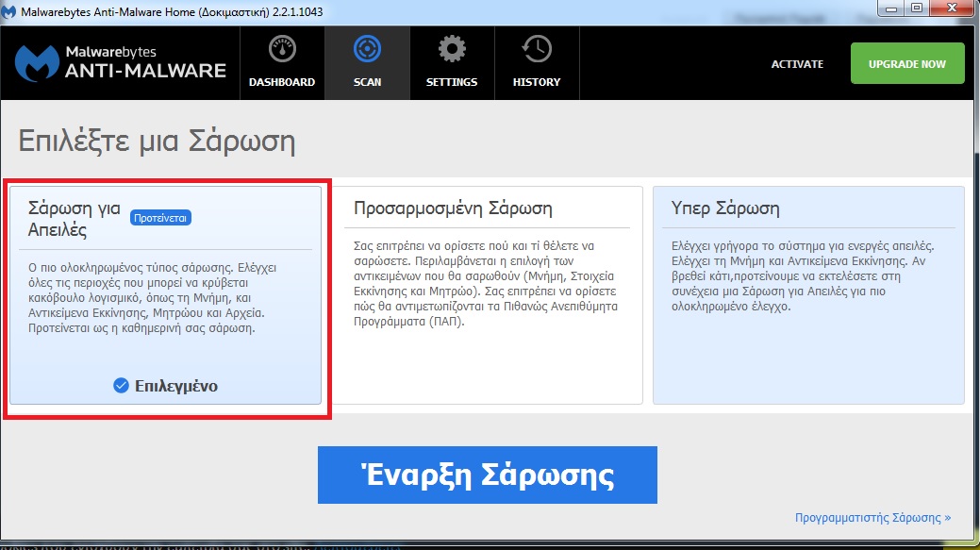Click the Επιλεγμένο selected label
The image size is (980, 550).
point(176,386)
